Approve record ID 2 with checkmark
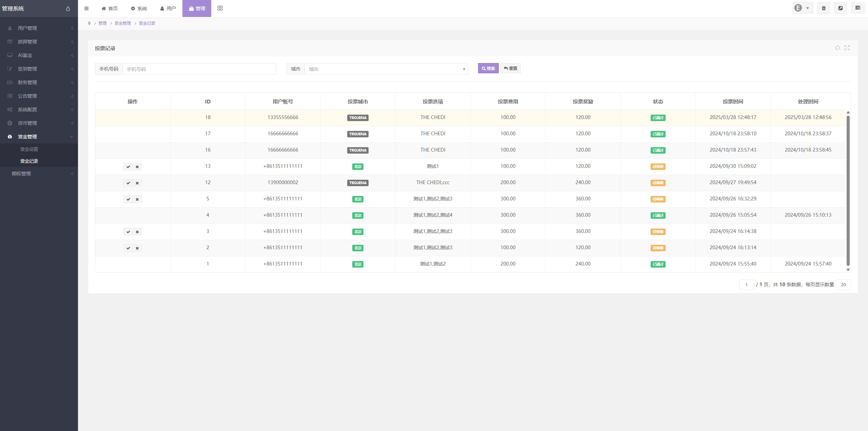The height and width of the screenshot is (431, 868). click(128, 248)
